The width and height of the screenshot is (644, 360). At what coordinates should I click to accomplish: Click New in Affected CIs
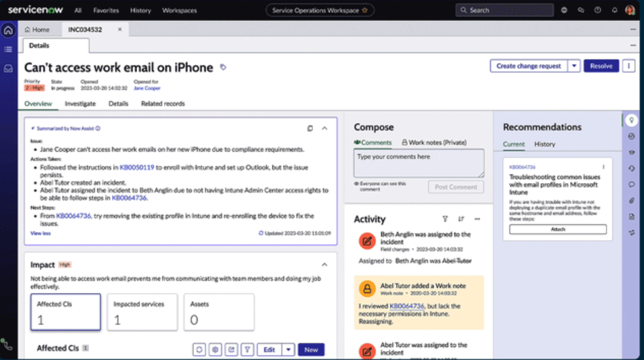pos(311,350)
